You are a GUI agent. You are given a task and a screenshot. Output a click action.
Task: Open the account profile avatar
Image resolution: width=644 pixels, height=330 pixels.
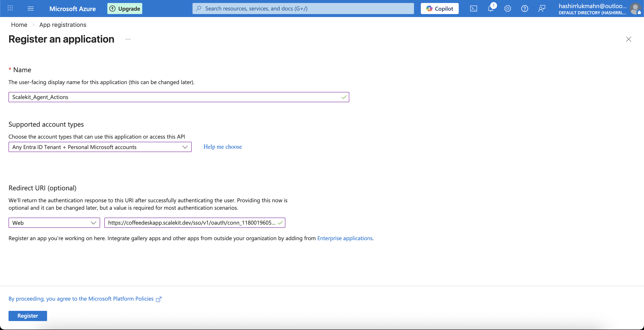(635, 8)
